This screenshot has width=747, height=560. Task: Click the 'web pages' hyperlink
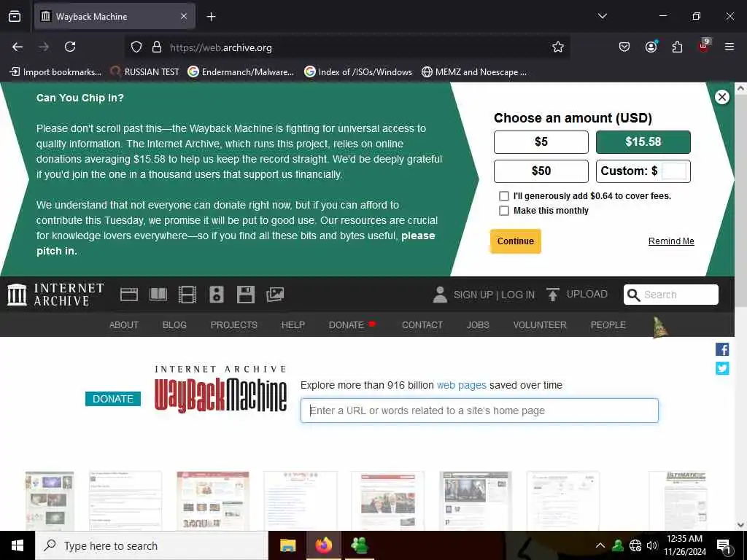point(461,385)
